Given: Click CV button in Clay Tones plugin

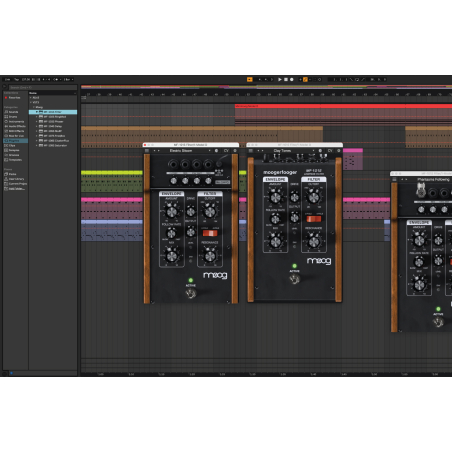Looking at the screenshot, I should 330,151.
